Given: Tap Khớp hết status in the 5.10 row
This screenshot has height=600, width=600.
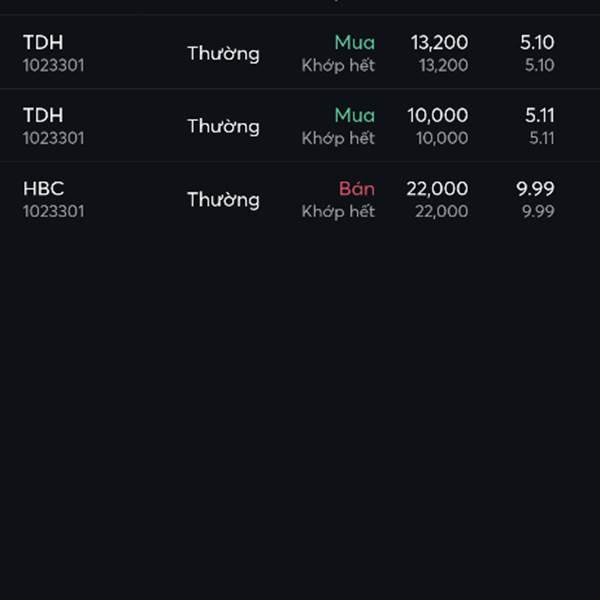Looking at the screenshot, I should 338,65.
